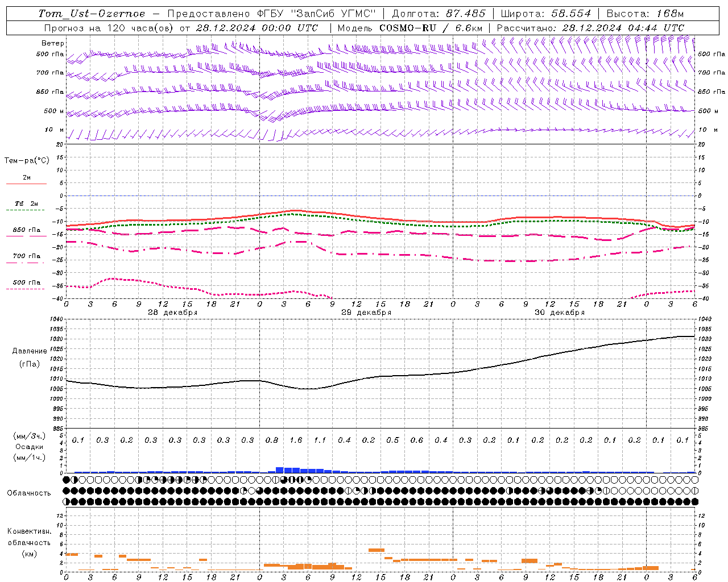Click the tallest blue precipitation bar
This screenshot has height=582, width=728.
280,470
